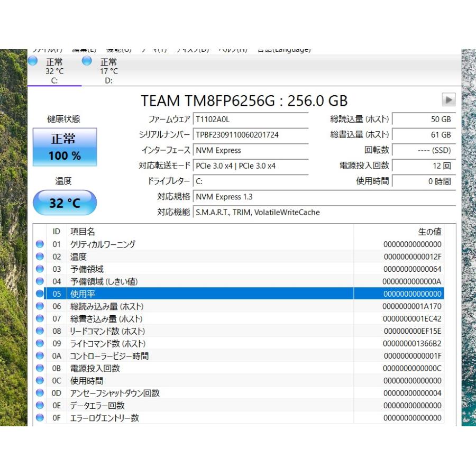Select the データエラー回数 row
Screen dimensions: 476x476
[x=239, y=405]
